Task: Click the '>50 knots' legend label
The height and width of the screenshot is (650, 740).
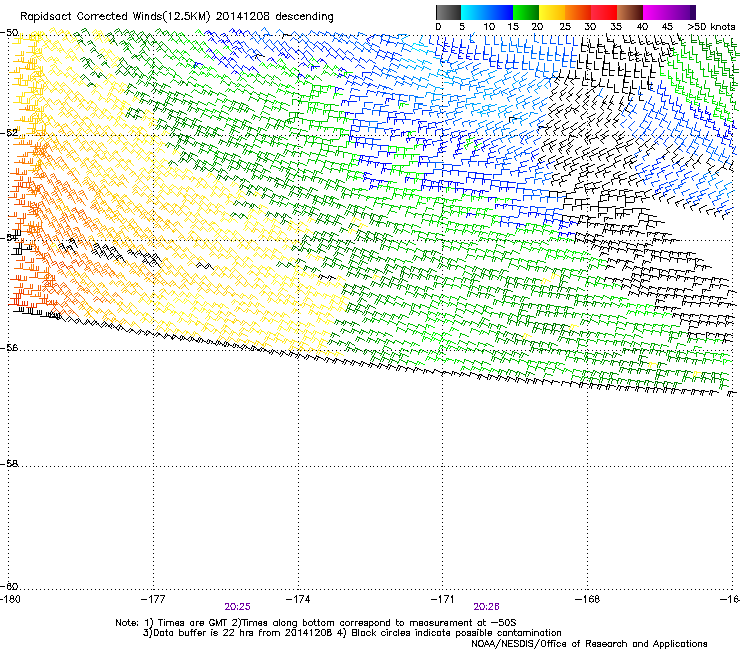Action: pyautogui.click(x=712, y=27)
